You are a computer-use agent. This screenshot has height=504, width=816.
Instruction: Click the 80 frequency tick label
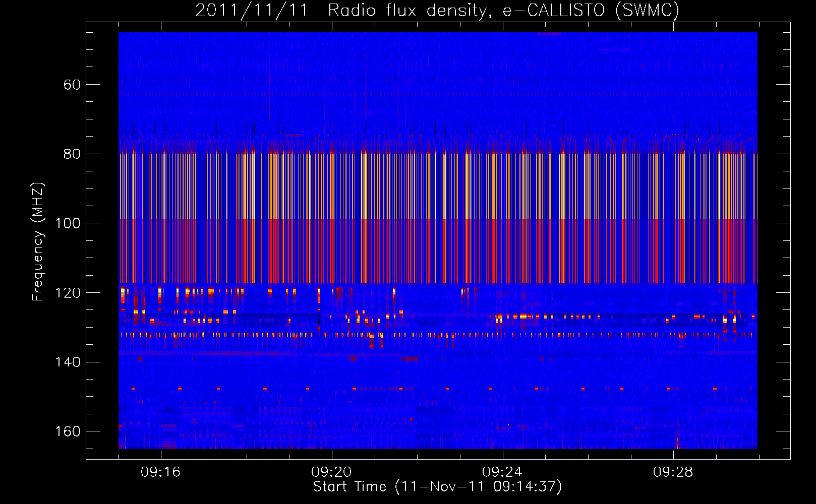tap(72, 154)
